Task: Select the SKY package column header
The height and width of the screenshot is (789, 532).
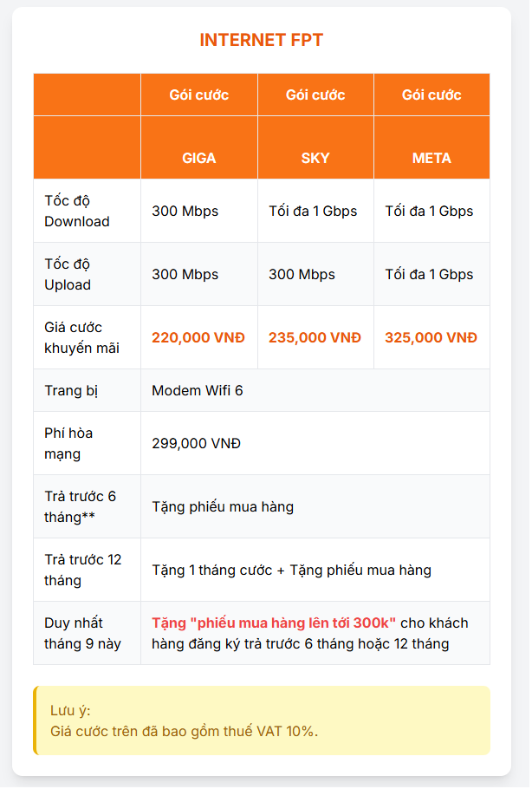Action: (315, 158)
